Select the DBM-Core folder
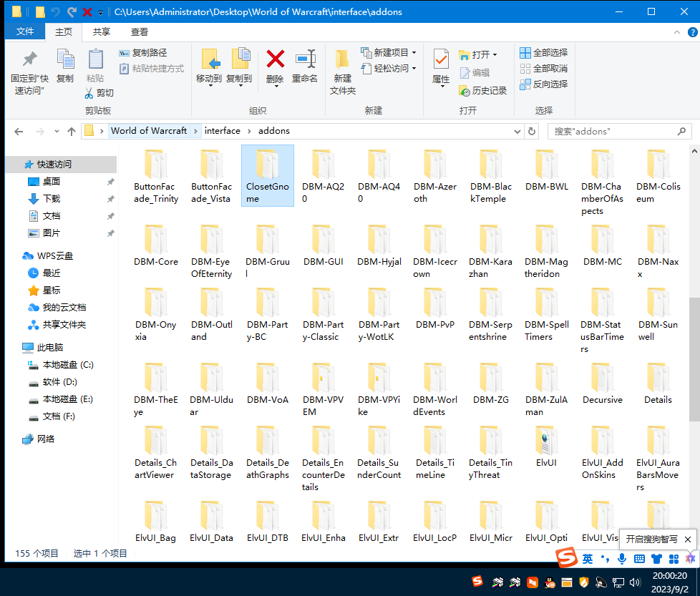This screenshot has width=700, height=596. click(156, 245)
